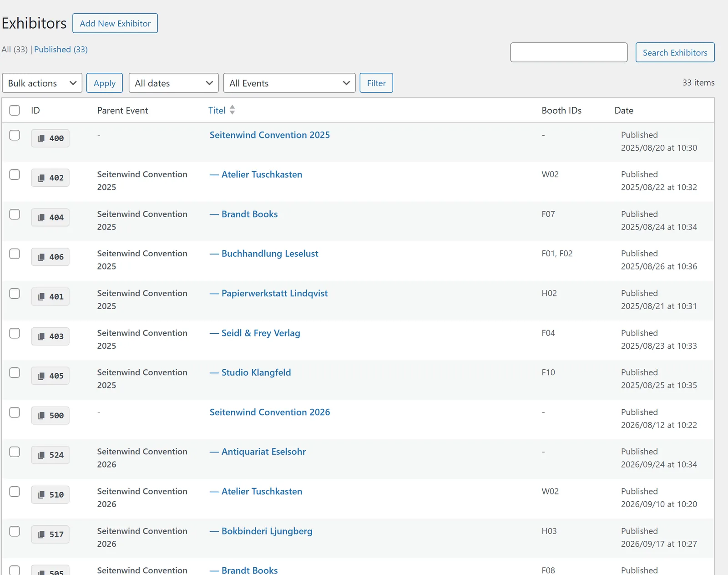This screenshot has width=728, height=575.
Task: Copy ID 500 via its copy icon
Action: pyautogui.click(x=41, y=416)
